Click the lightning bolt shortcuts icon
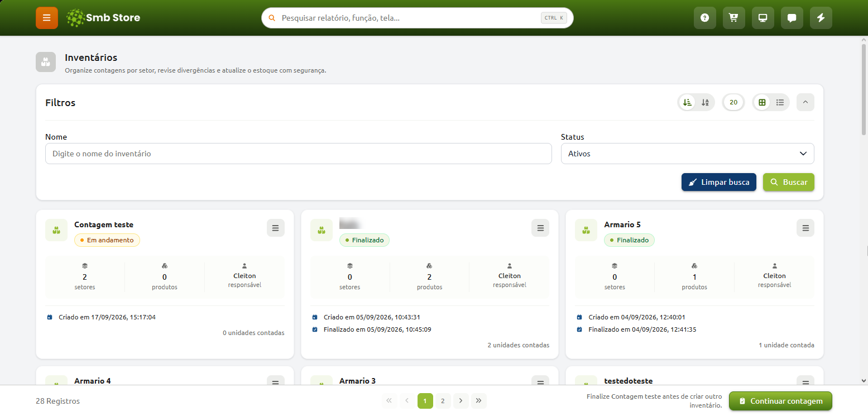This screenshot has width=868, height=416. pos(821,18)
